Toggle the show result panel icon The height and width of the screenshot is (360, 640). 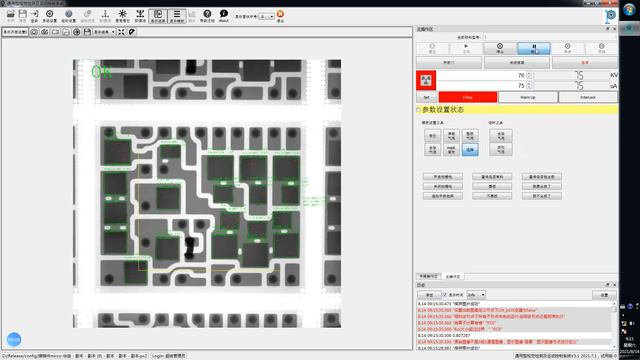click(x=158, y=16)
